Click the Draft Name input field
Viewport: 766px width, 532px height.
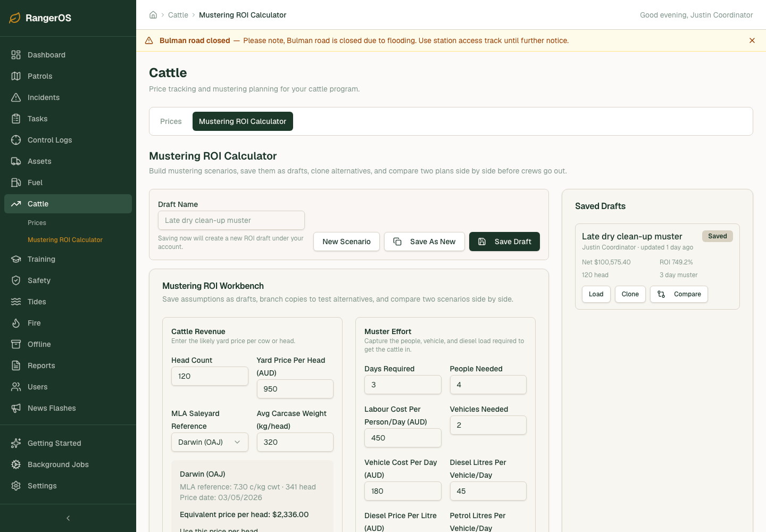pyautogui.click(x=231, y=220)
